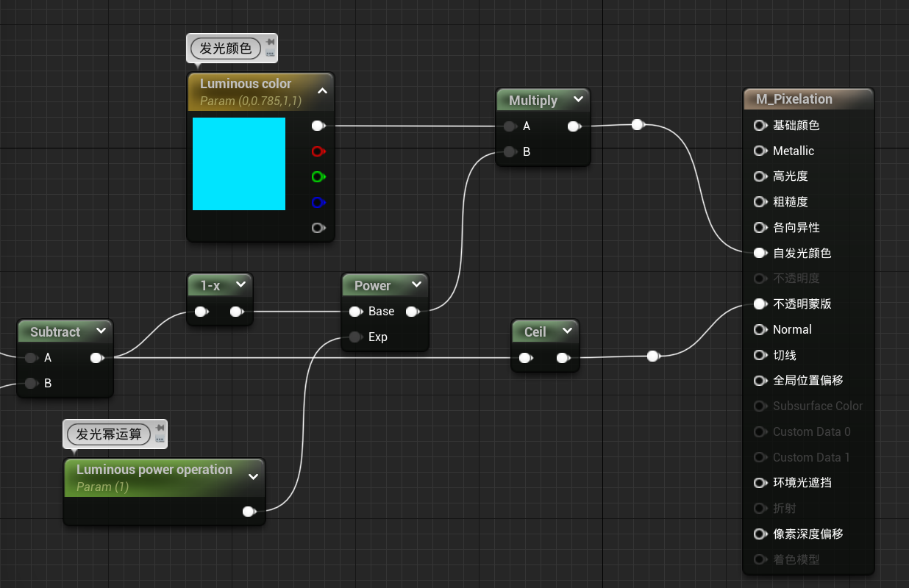Select Luminous power operation node title

[154, 470]
